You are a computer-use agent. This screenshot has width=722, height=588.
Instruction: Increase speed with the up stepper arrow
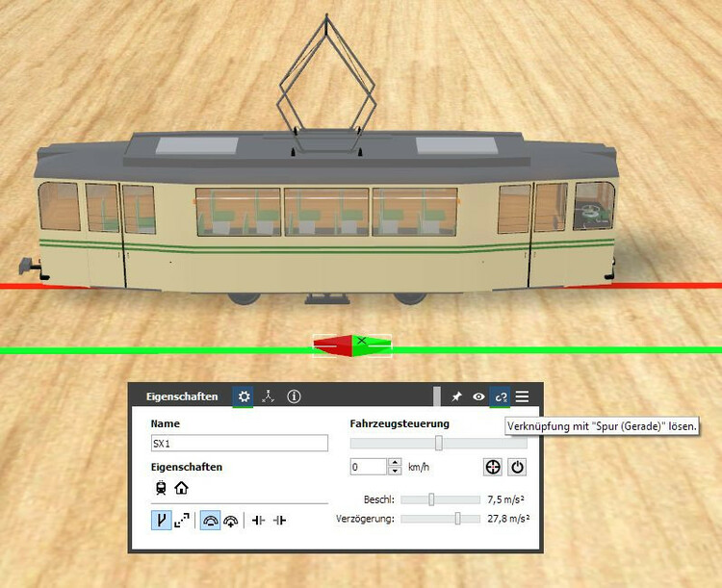click(x=395, y=463)
